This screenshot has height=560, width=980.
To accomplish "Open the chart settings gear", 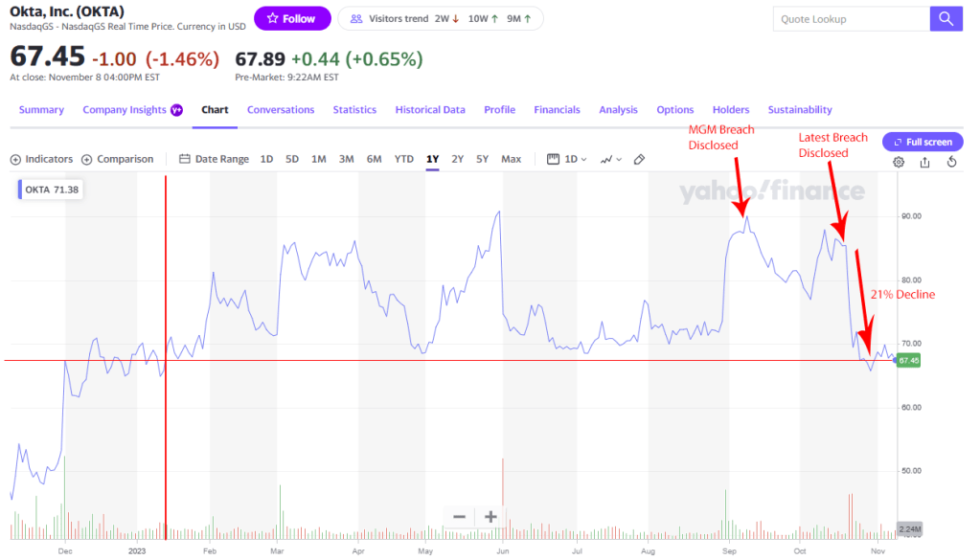I will 898,162.
